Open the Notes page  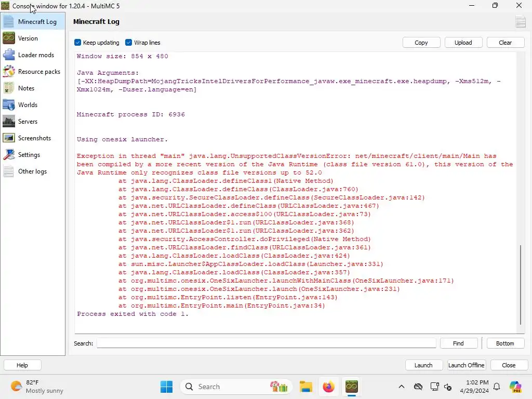[33, 88]
